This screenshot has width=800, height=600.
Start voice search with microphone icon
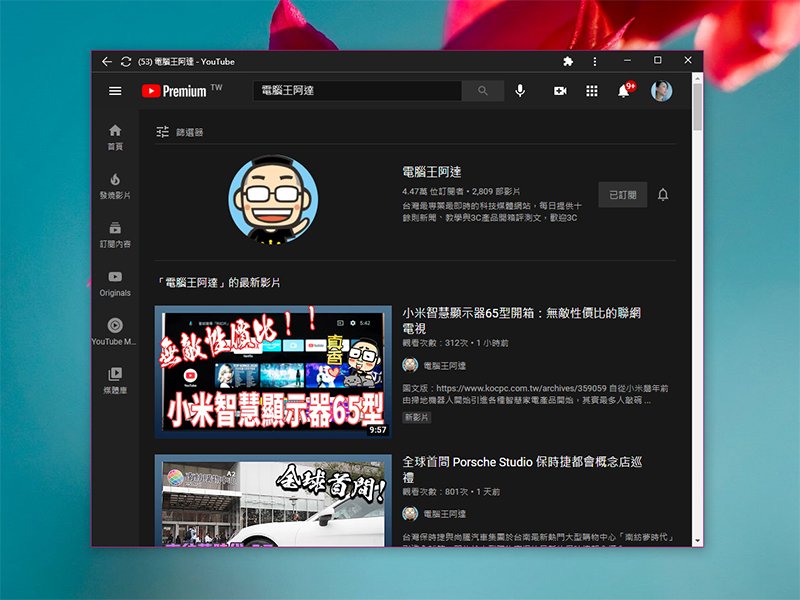pyautogui.click(x=520, y=91)
